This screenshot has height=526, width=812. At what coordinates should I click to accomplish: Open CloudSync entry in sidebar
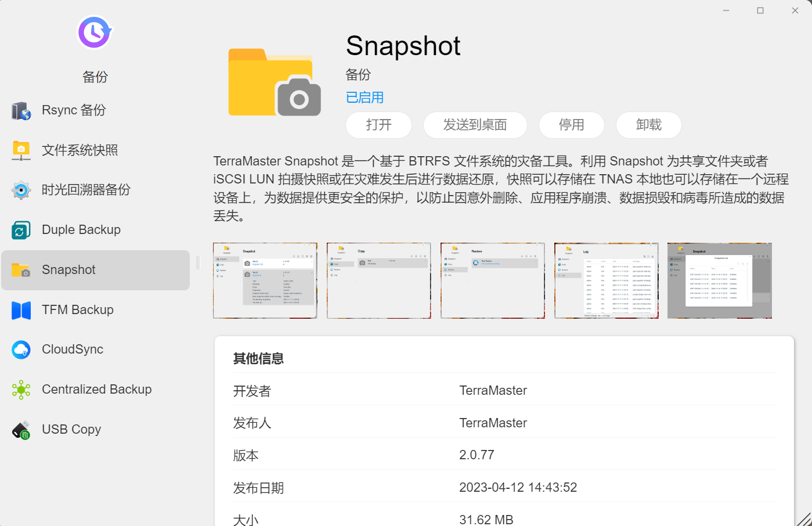point(96,350)
